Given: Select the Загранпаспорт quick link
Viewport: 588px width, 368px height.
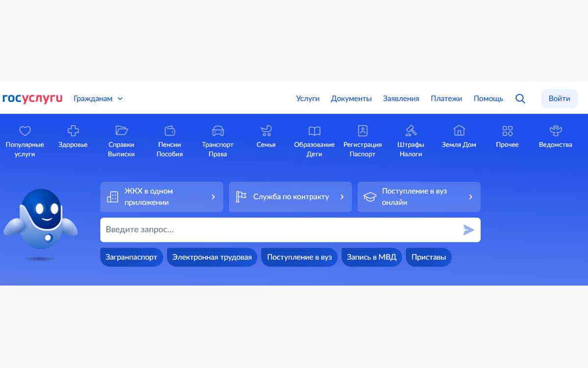Looking at the screenshot, I should tap(131, 257).
